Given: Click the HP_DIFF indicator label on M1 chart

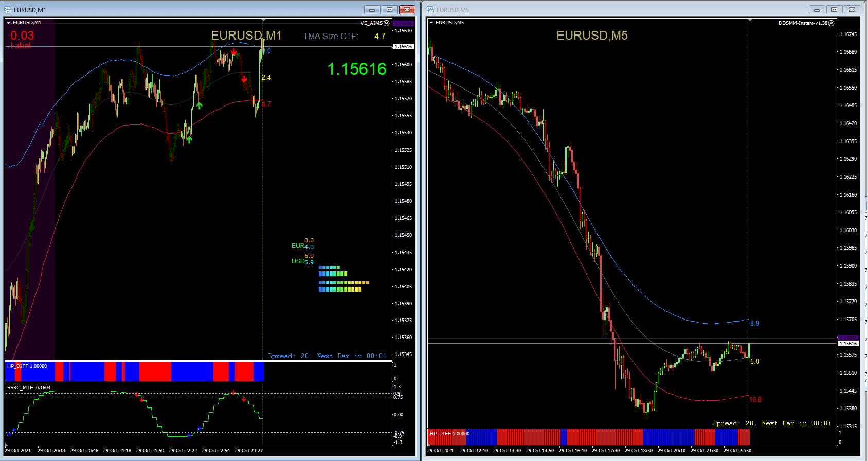Looking at the screenshot, I should [x=27, y=366].
